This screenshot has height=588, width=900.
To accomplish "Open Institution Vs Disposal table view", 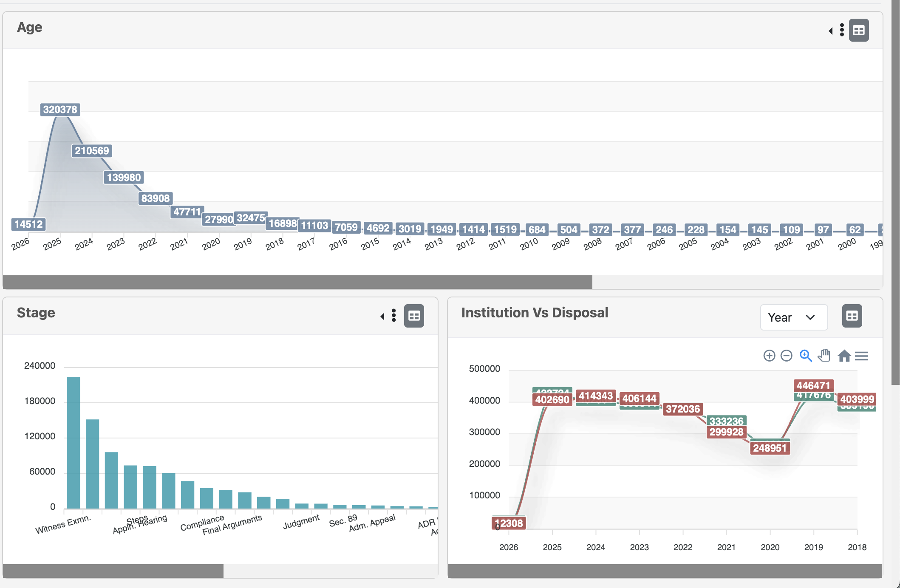I will point(852,316).
